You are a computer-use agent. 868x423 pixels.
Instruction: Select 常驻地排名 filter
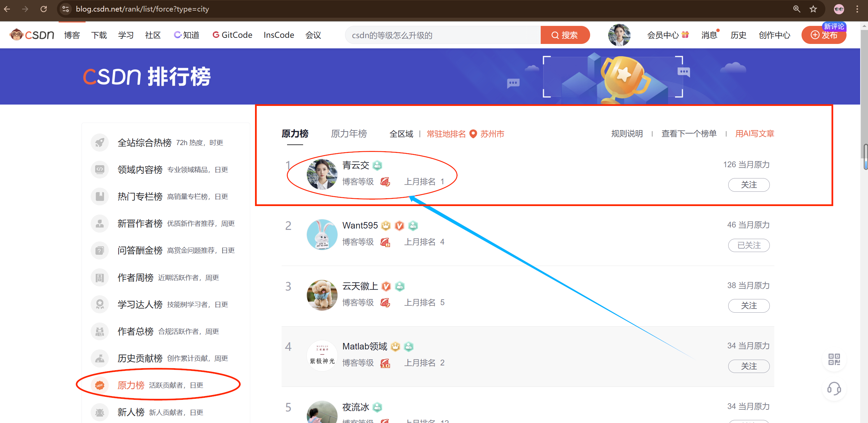(446, 134)
